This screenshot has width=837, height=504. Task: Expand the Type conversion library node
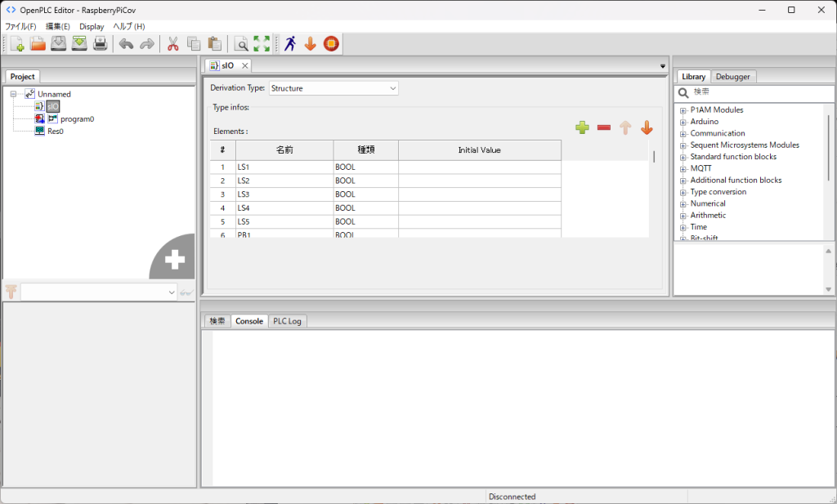[683, 193]
